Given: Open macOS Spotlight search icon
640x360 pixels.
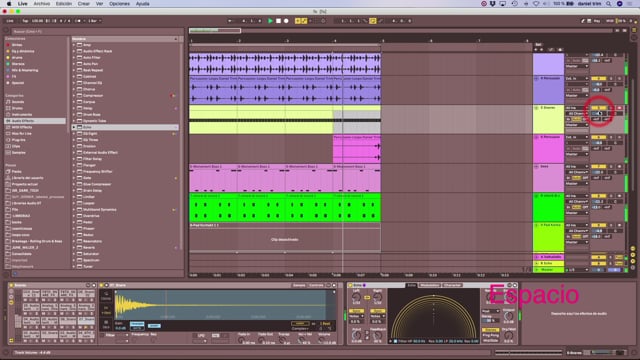Looking at the screenshot, I should tap(609, 4).
